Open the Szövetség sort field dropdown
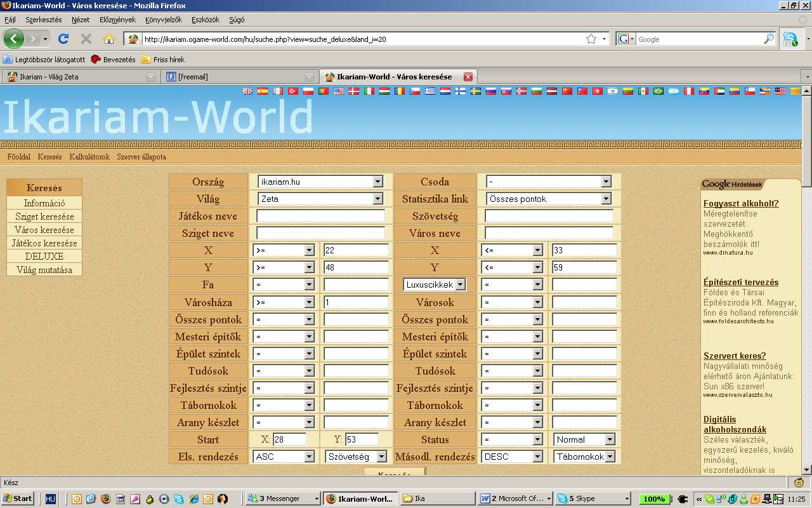 (357, 457)
